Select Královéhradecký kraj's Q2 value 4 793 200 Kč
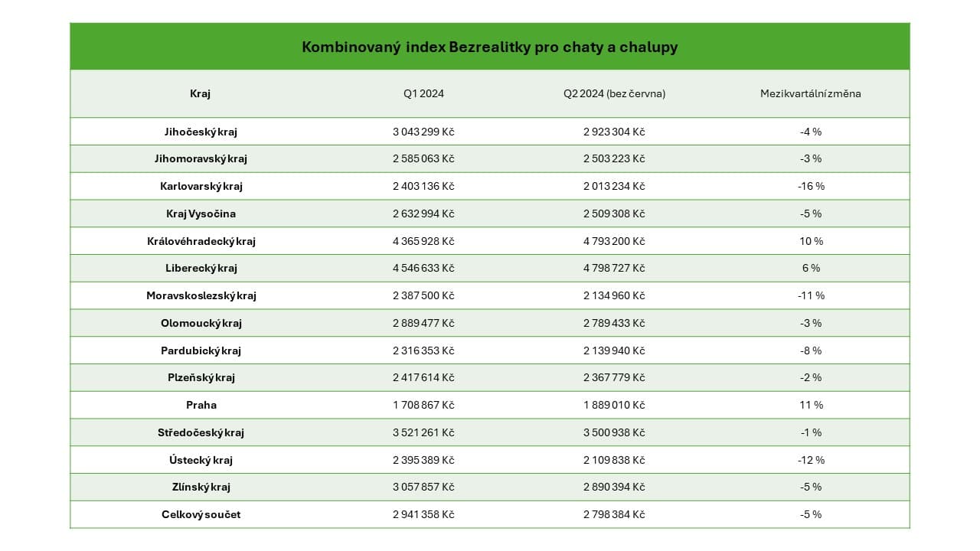Screen dimensions: 980x551 614,241
